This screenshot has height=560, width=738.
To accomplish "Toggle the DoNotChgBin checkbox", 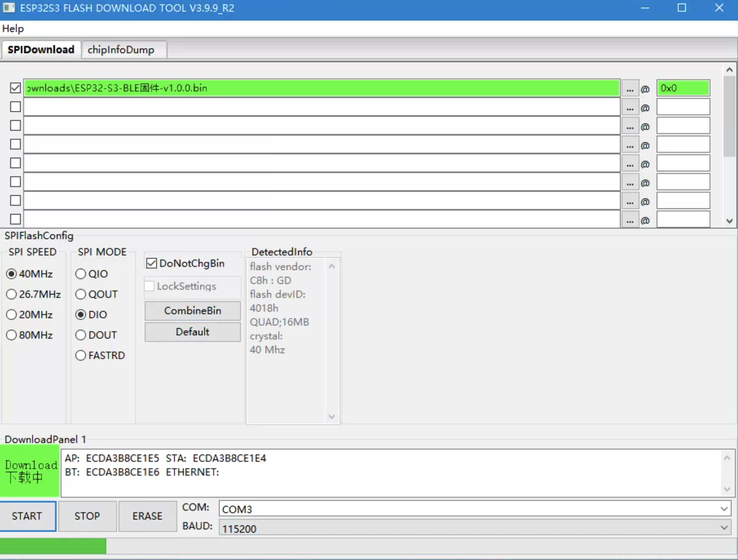I will [x=152, y=263].
